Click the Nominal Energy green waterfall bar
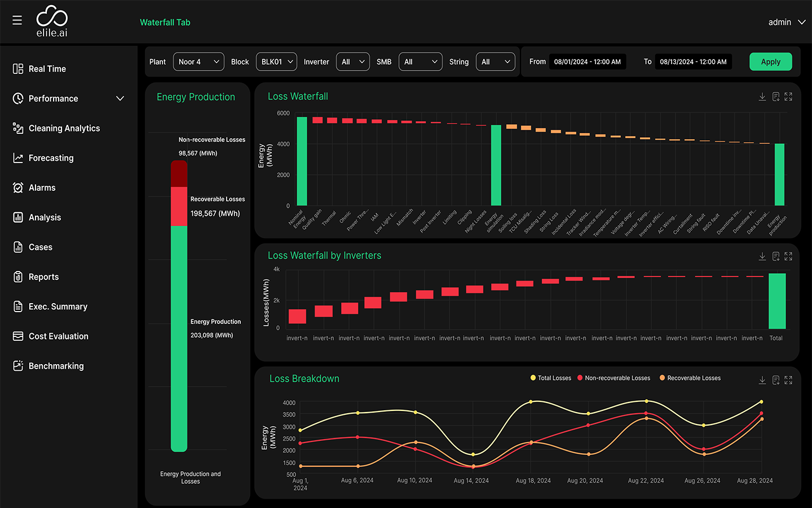This screenshot has width=812, height=508. pyautogui.click(x=302, y=161)
